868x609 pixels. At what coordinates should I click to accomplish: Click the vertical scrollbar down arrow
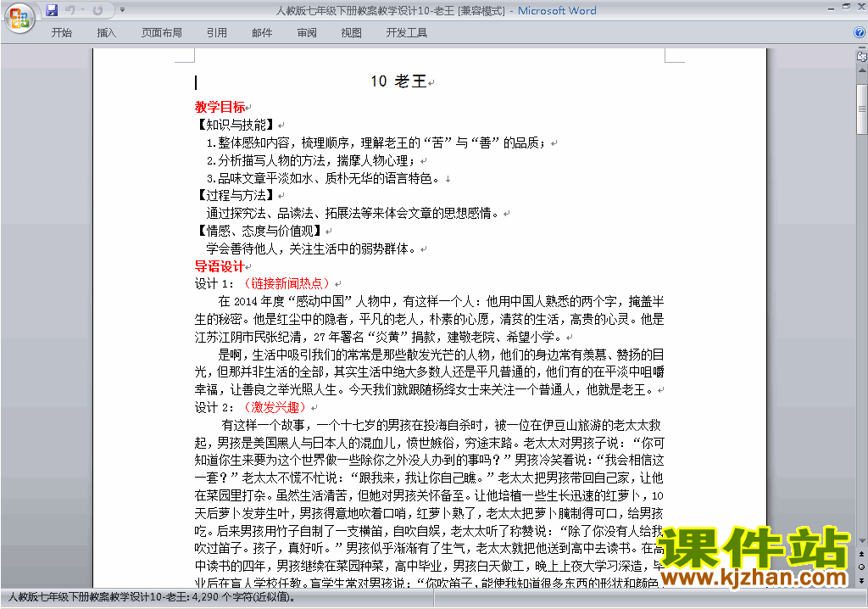(862, 540)
